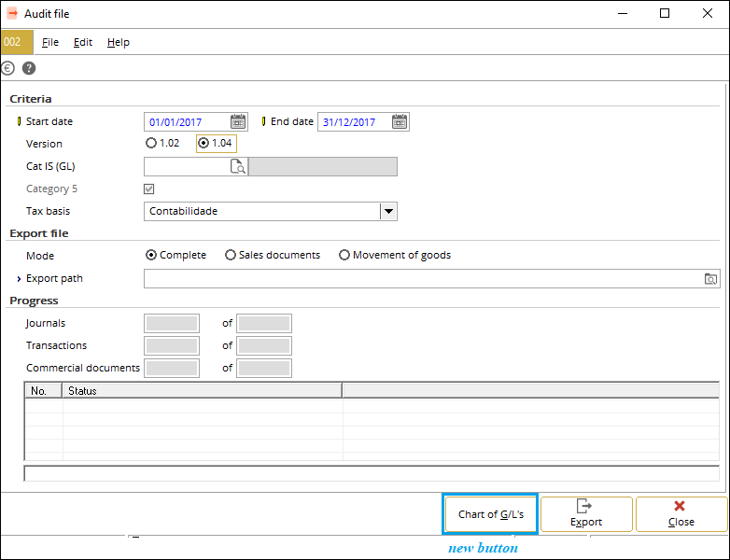
Task: Select version 1.04 radio button
Action: [x=204, y=143]
